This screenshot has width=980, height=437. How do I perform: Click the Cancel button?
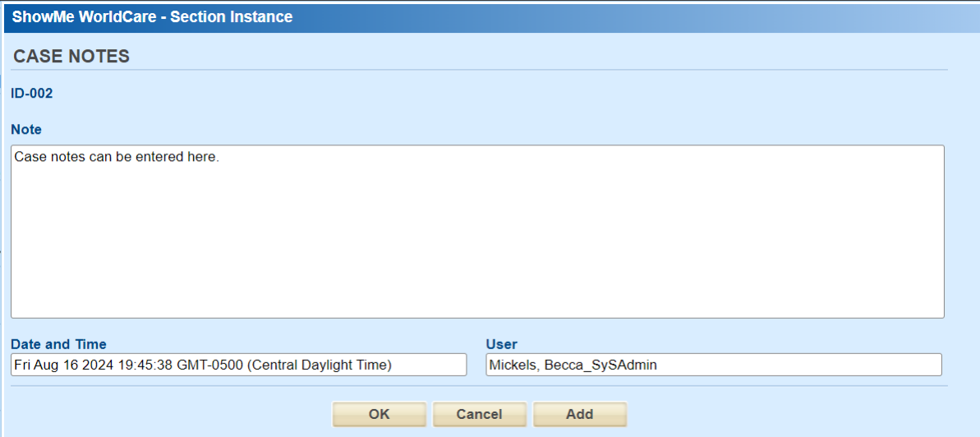(480, 414)
